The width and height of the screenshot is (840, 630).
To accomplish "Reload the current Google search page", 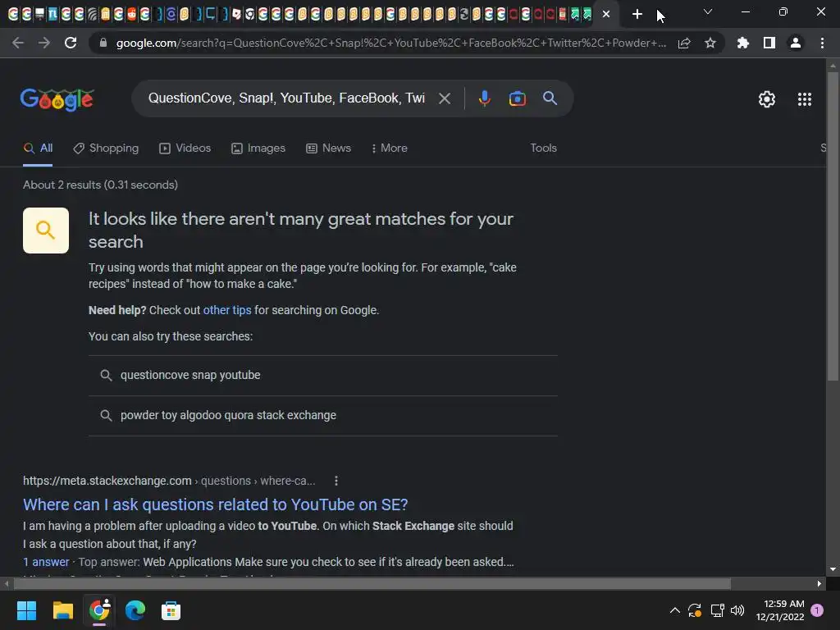I will pos(71,43).
